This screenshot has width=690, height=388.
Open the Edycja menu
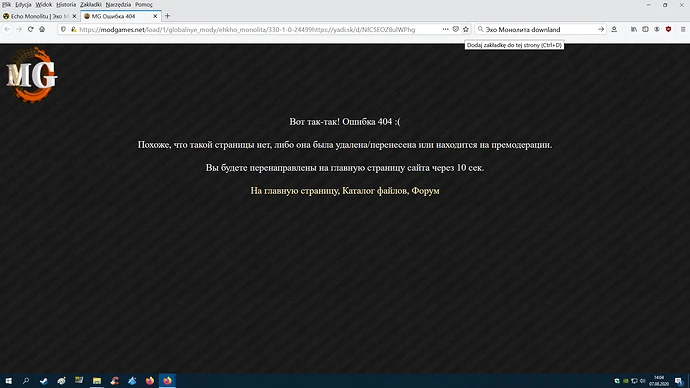(x=23, y=4)
